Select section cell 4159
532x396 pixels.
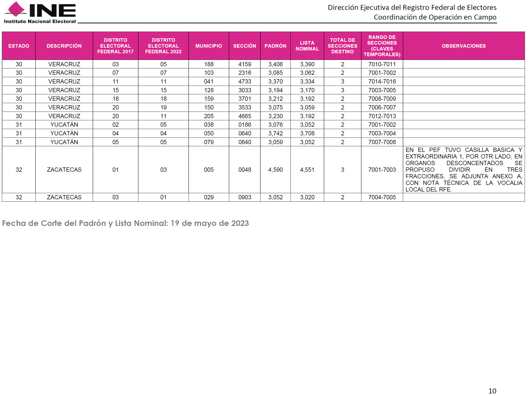(x=245, y=64)
